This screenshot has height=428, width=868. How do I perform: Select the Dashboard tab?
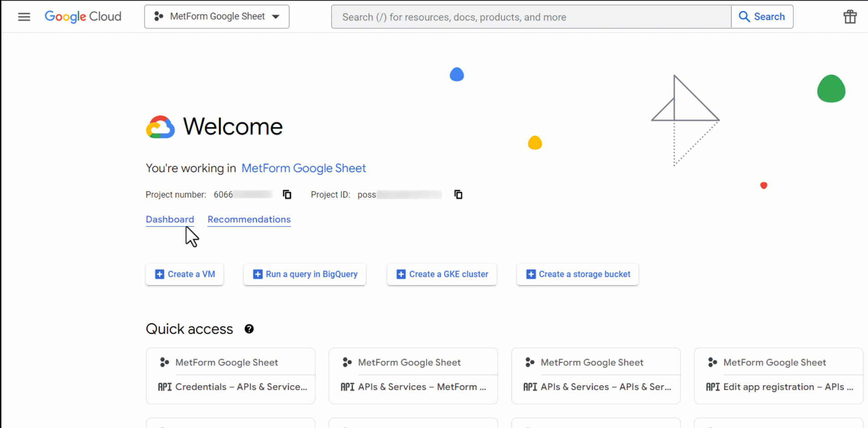click(170, 219)
